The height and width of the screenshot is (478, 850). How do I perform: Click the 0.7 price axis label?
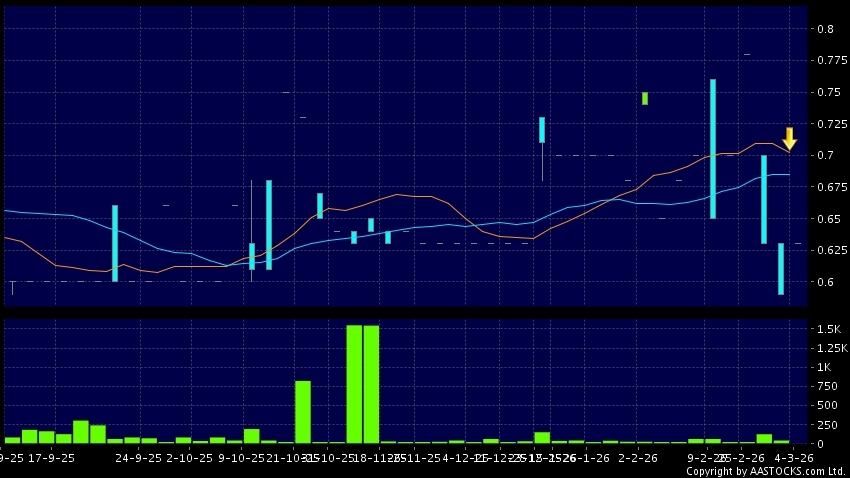[825, 155]
